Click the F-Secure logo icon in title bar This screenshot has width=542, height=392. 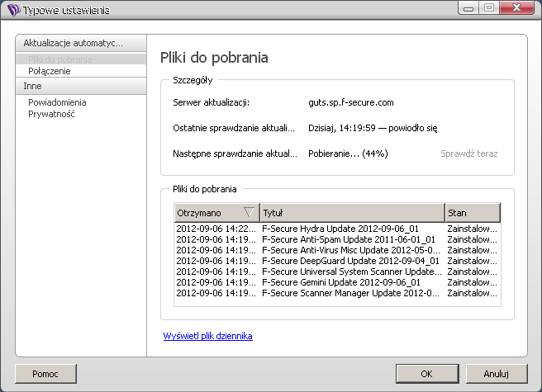[x=14, y=10]
